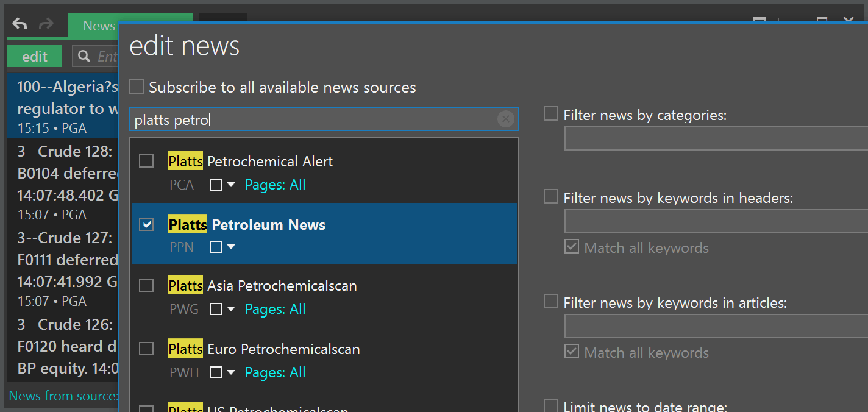
Task: Check Platts Asia Petrochemicalscan source
Action: coord(146,285)
